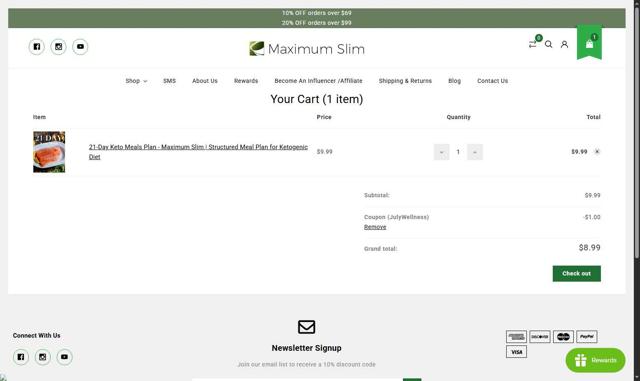Remove the JulyWellness coupon
The height and width of the screenshot is (381, 640).
pos(375,227)
